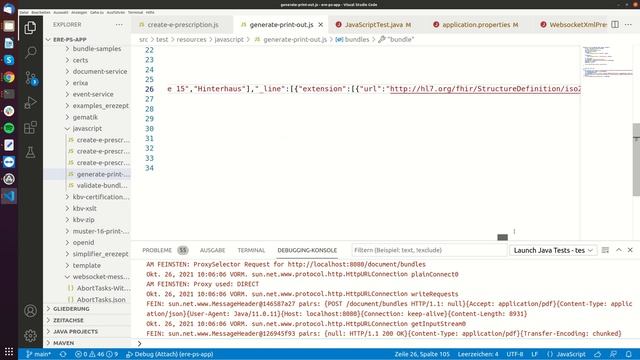Click the synchronize changes status bar icon
The width and height of the screenshot is (640, 360).
click(x=63, y=354)
